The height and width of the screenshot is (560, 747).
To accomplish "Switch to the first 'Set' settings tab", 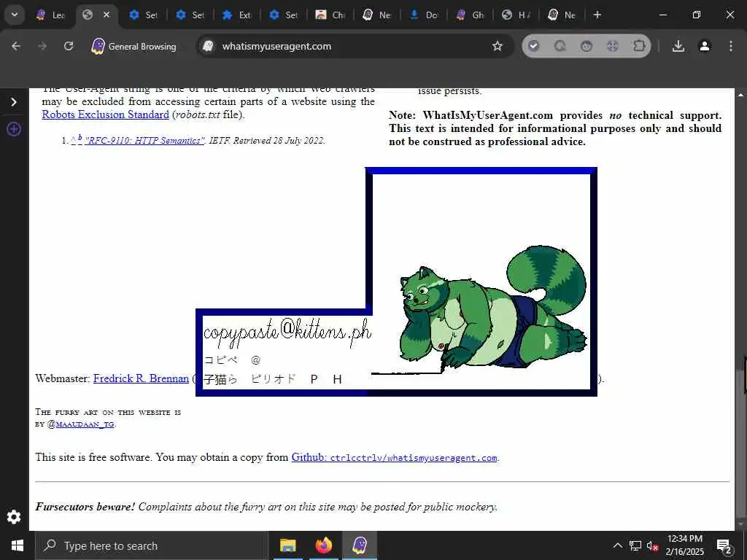I will coord(144,15).
